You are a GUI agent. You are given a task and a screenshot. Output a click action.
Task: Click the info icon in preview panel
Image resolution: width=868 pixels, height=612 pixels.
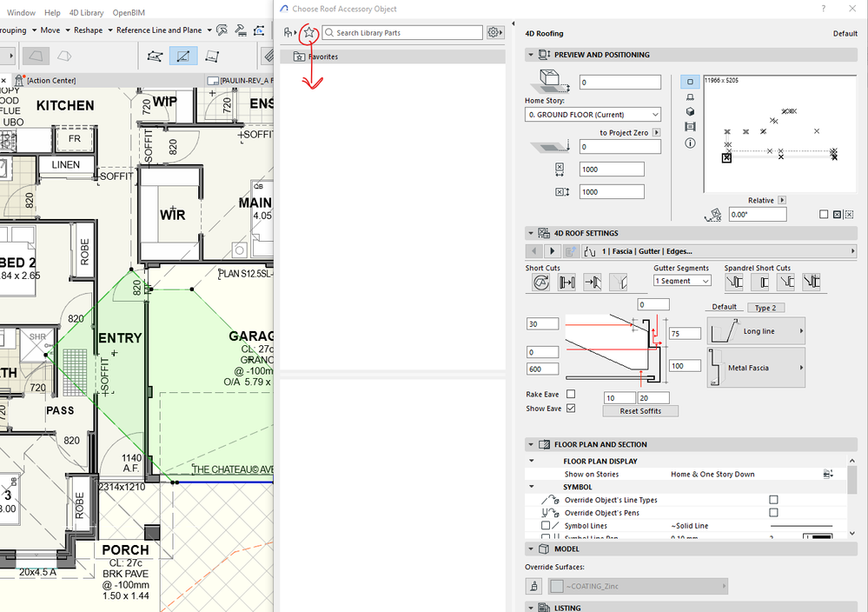click(x=690, y=143)
